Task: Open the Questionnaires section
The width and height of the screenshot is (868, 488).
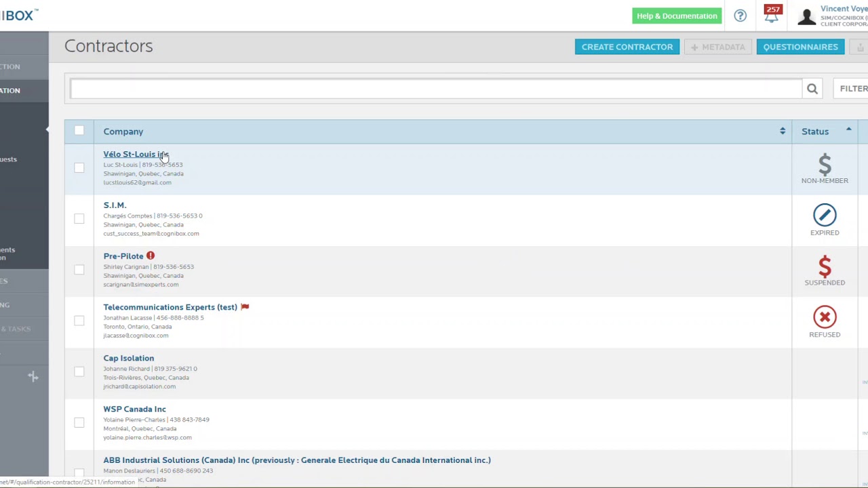Action: pyautogui.click(x=800, y=47)
